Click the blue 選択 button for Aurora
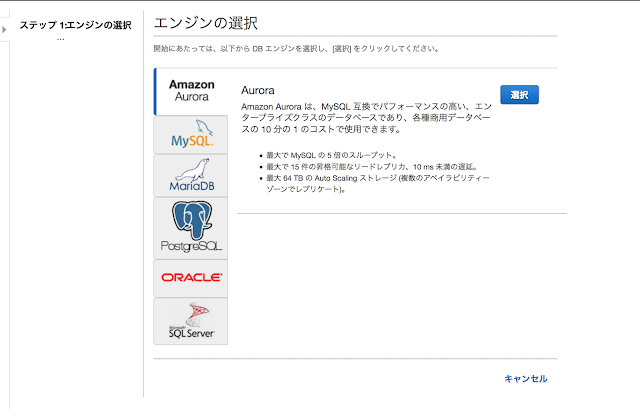The height and width of the screenshot is (409, 640). 519,95
